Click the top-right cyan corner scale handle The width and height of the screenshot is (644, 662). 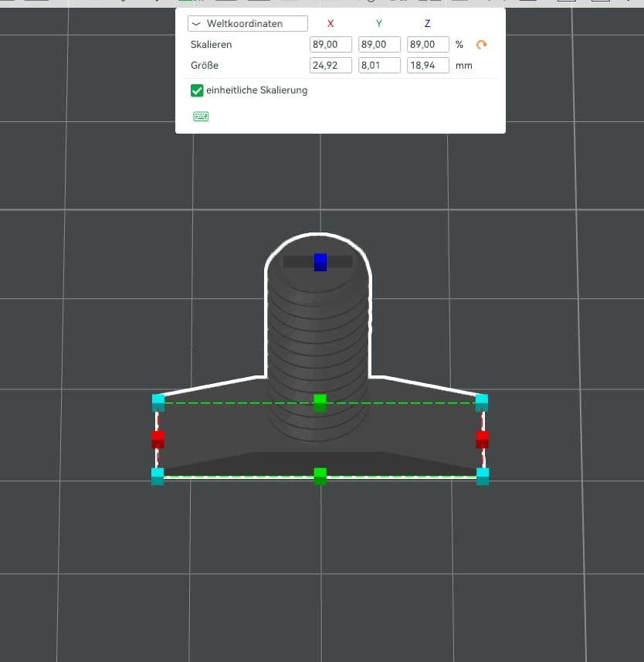482,402
